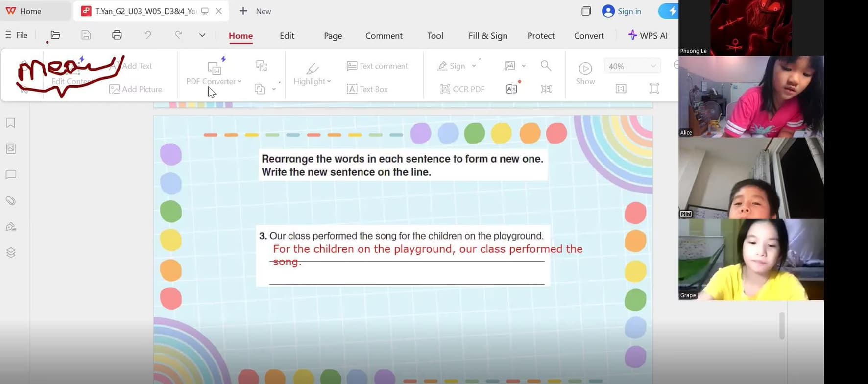Expand the quick access toolbar chevron

(x=202, y=35)
